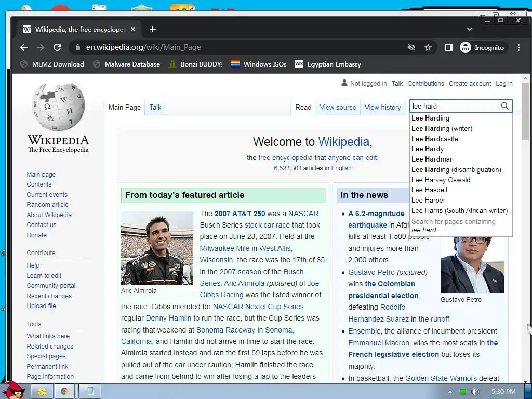
Task: Open the Random article sidebar link
Action: click(x=47, y=205)
